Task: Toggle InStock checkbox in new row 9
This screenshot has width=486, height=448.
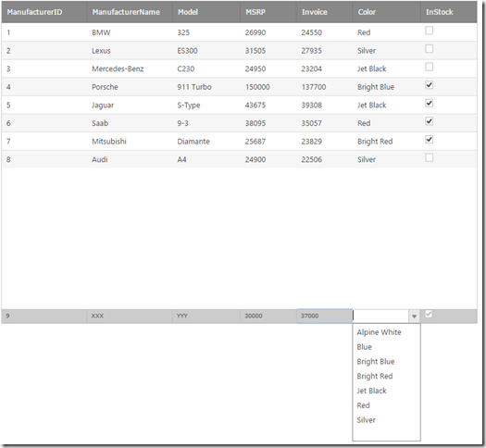Action: [x=429, y=314]
